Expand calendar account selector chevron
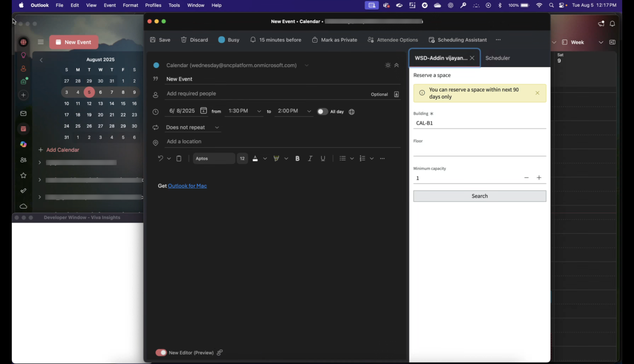The image size is (634, 364). pyautogui.click(x=307, y=65)
